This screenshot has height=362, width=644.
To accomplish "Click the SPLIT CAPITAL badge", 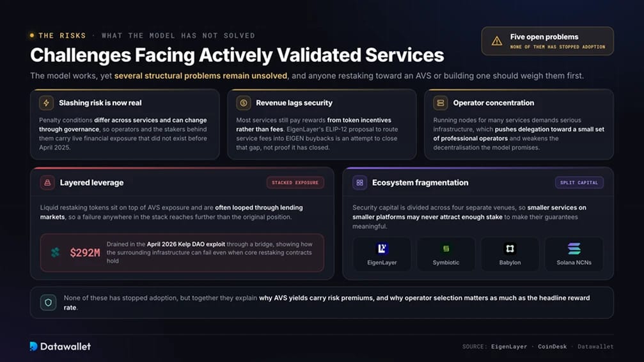I will pyautogui.click(x=579, y=182).
